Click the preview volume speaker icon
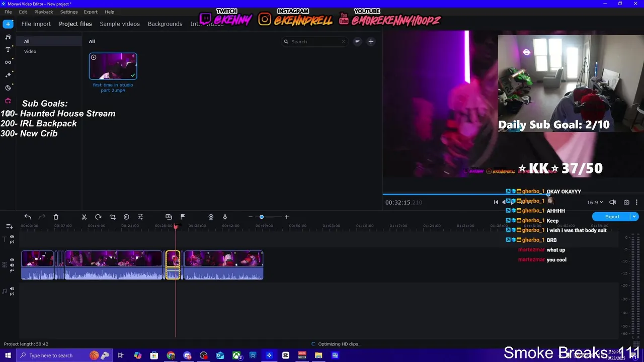644x362 pixels. [x=613, y=202]
